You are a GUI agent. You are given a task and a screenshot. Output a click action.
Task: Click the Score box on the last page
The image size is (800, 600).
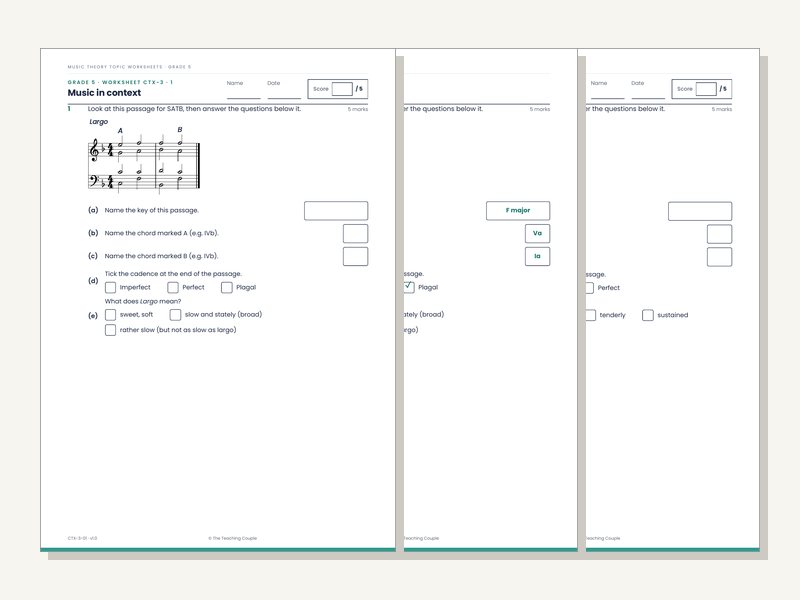pyautogui.click(x=706, y=89)
